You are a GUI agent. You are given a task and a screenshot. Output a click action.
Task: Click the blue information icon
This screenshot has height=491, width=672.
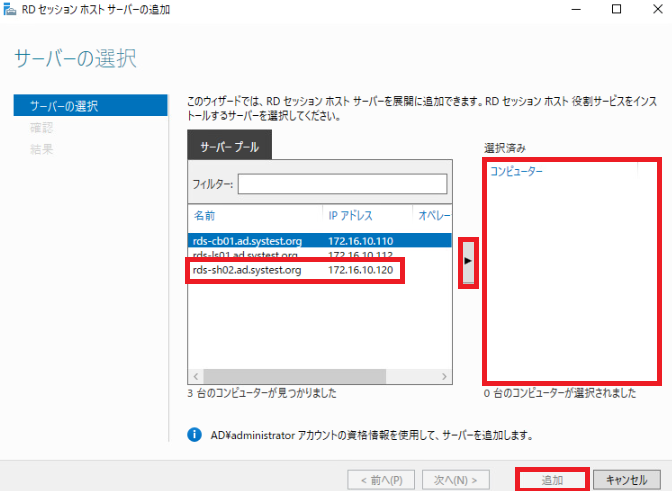click(194, 435)
